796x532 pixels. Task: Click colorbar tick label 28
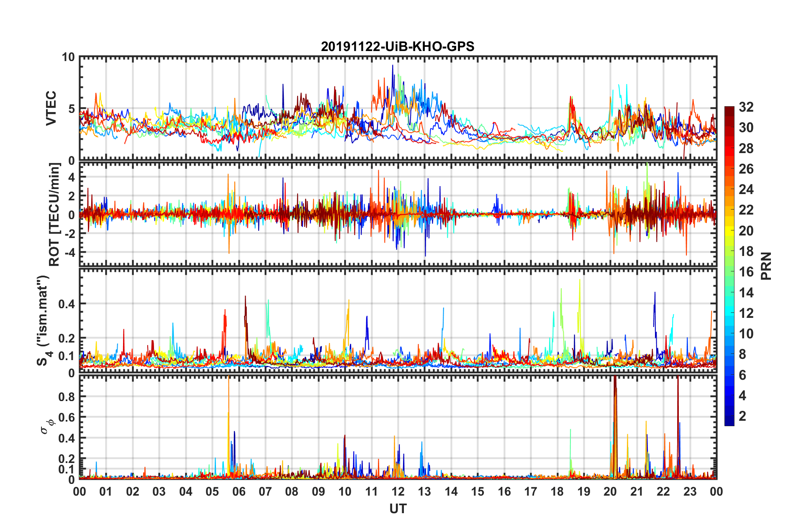pos(746,148)
